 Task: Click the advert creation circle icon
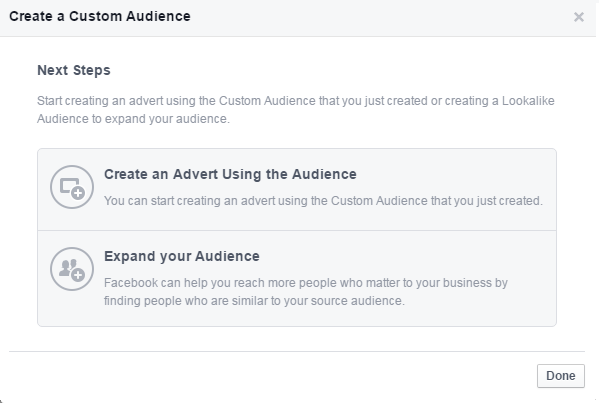point(72,187)
